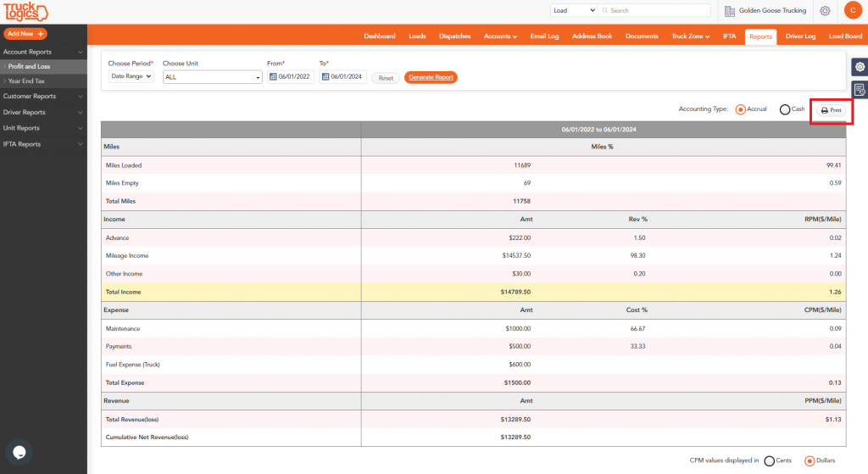Click the Other Income row label
This screenshot has height=474, width=868.
(x=124, y=274)
